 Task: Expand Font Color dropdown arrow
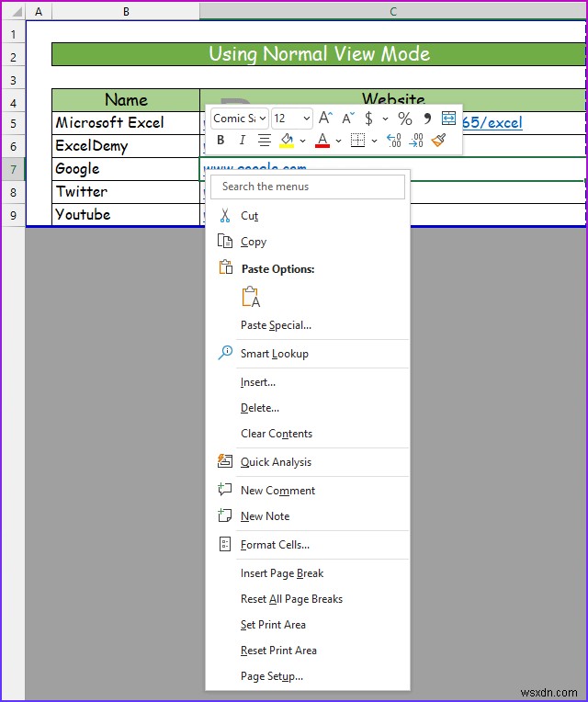coord(339,141)
